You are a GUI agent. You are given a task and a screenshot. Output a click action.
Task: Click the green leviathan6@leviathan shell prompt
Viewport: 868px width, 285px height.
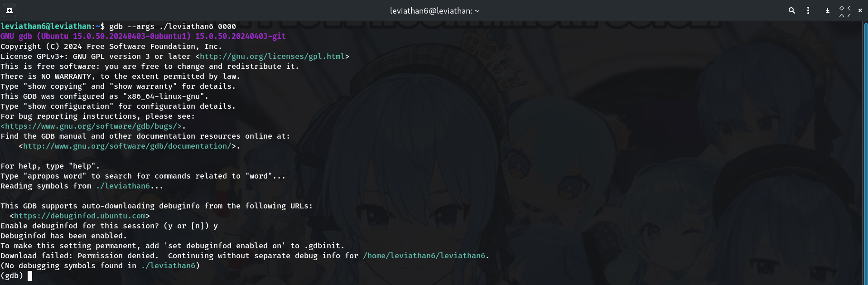click(x=46, y=26)
